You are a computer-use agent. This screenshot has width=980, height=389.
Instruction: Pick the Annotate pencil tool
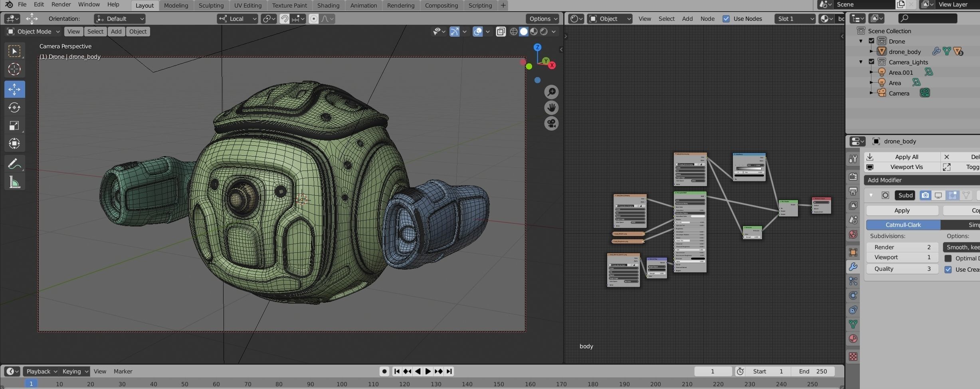point(14,164)
